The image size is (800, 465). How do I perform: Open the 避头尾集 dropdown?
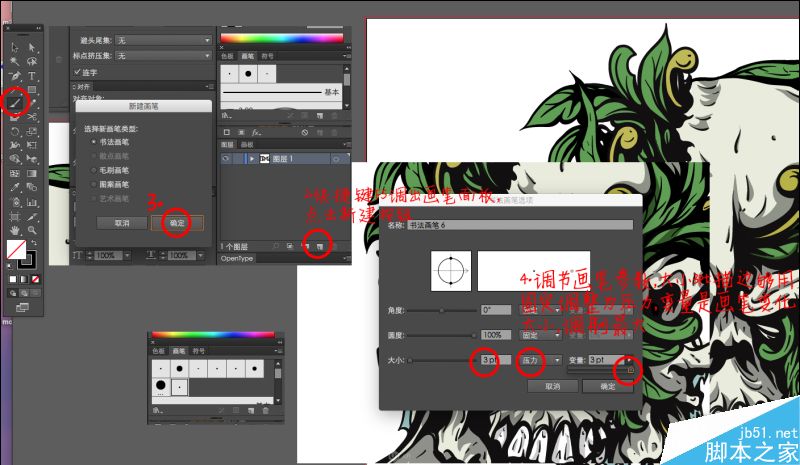(163, 40)
